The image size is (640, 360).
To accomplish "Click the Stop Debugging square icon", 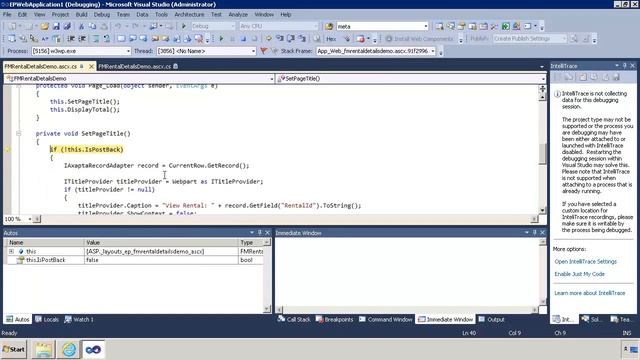I will [x=243, y=39].
